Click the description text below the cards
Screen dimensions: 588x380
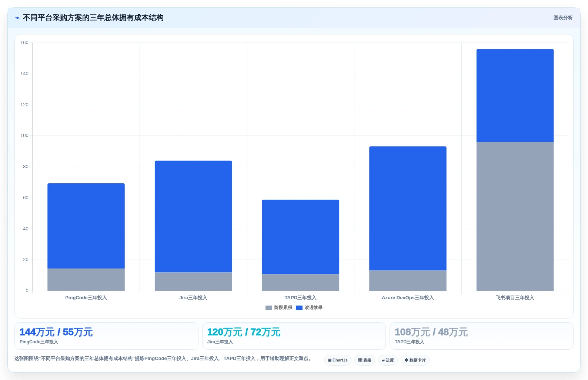164,359
